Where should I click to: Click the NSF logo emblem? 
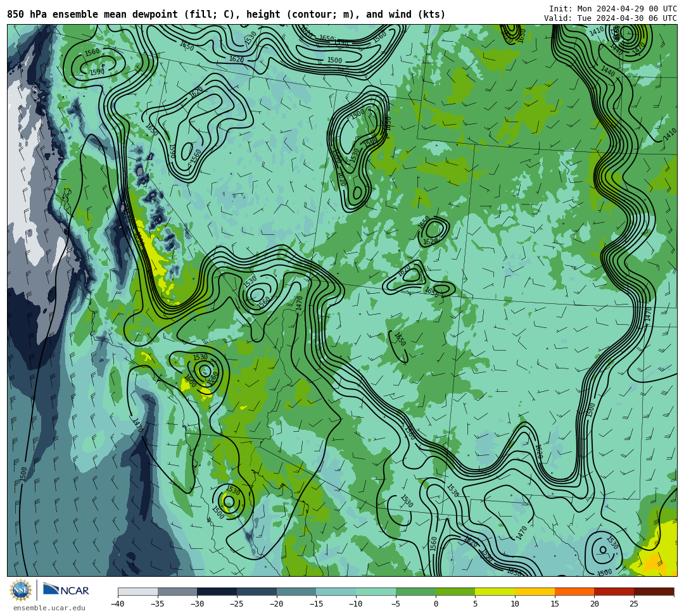21,590
